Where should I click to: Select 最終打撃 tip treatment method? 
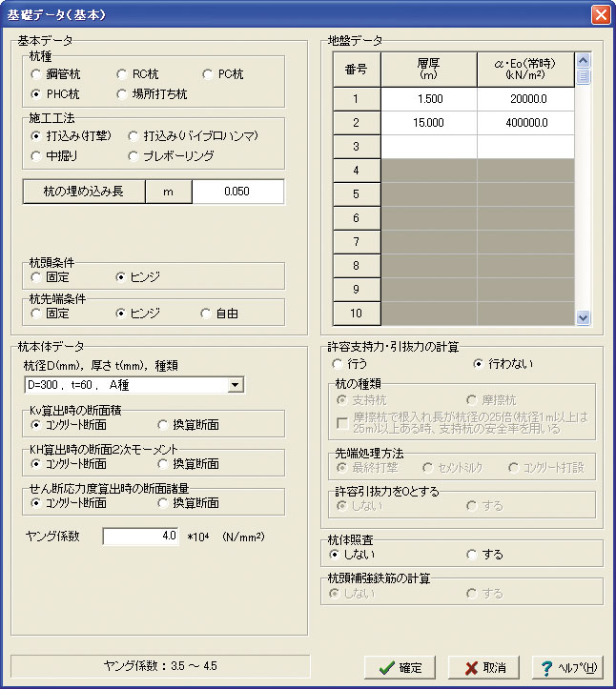click(x=341, y=468)
